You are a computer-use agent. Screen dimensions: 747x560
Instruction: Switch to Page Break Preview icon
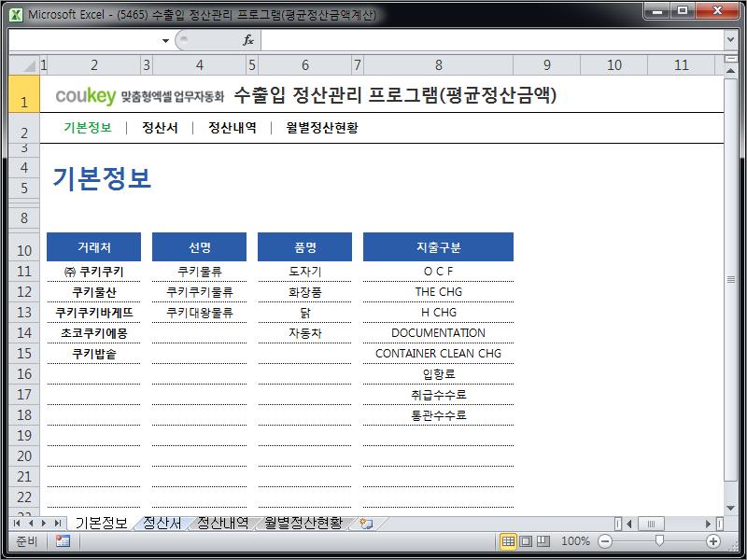point(543,541)
